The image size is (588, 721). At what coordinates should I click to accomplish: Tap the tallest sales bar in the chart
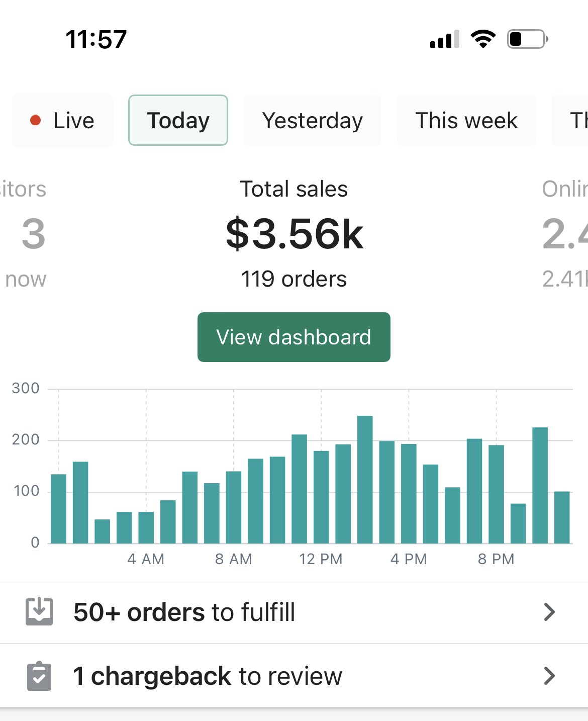coord(365,479)
